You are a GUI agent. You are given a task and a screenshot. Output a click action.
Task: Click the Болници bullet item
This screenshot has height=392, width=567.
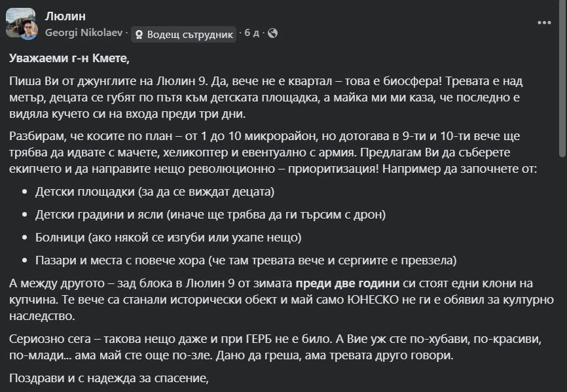pos(168,237)
